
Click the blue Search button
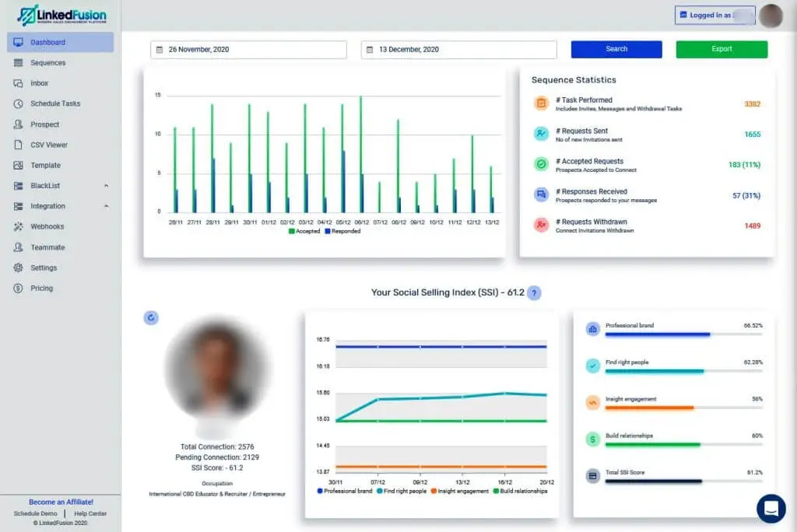[616, 49]
